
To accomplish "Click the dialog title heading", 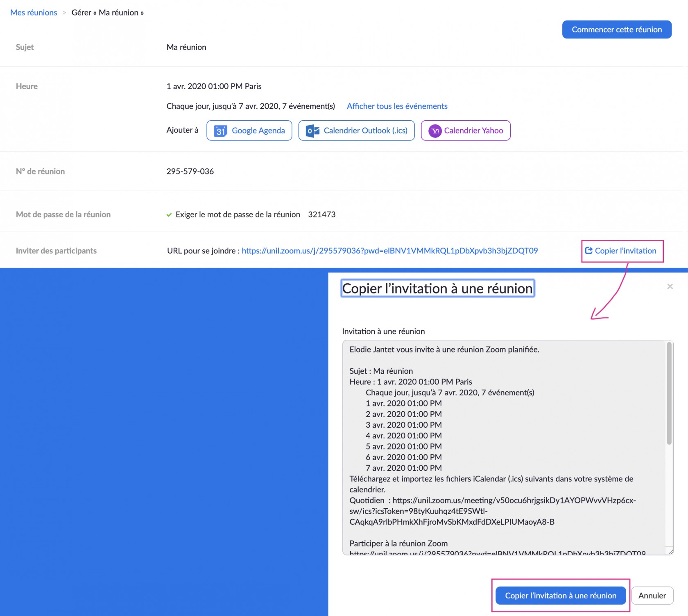I will (437, 289).
